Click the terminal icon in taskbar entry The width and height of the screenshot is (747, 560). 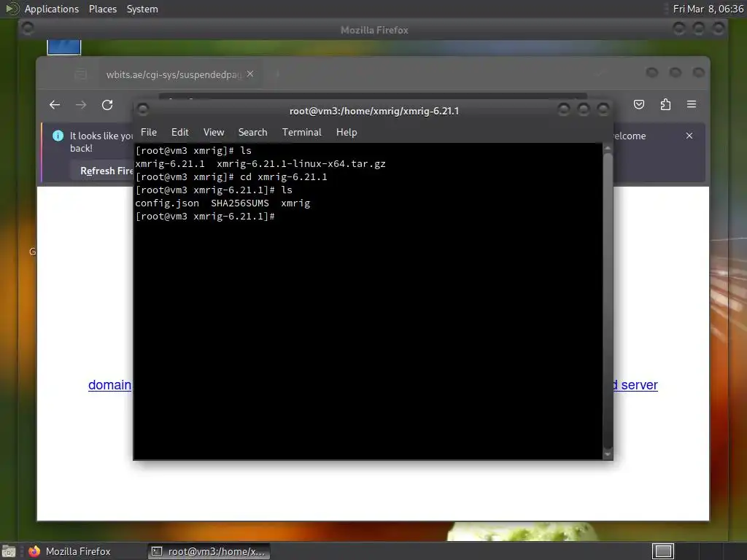click(156, 551)
